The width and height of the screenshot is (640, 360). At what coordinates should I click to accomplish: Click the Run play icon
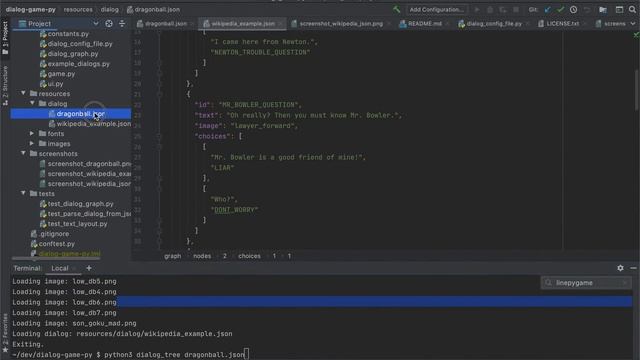click(x=476, y=9)
